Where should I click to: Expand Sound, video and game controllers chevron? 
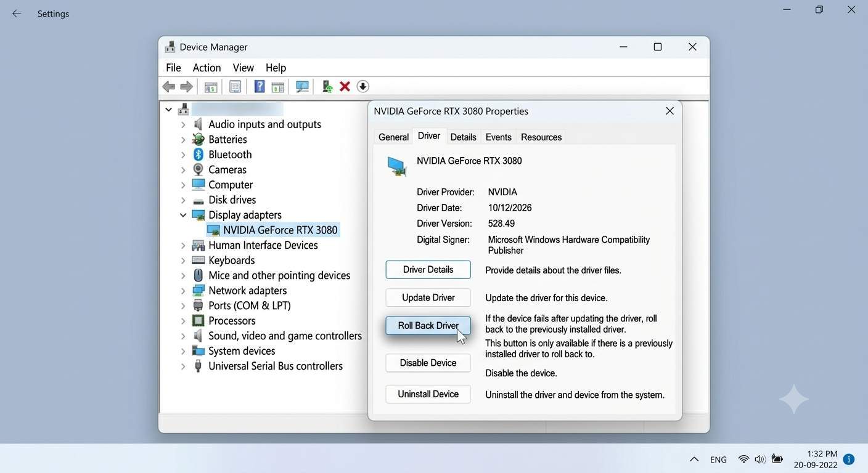183,336
